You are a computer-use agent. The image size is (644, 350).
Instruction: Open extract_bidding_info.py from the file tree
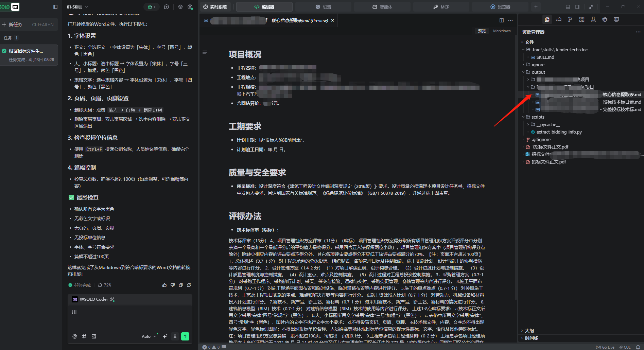pyautogui.click(x=559, y=132)
